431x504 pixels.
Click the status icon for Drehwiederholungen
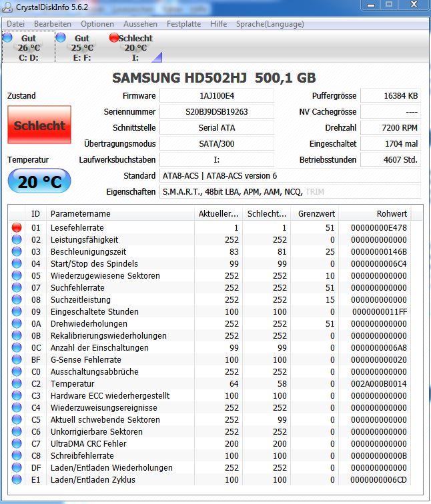tap(17, 324)
